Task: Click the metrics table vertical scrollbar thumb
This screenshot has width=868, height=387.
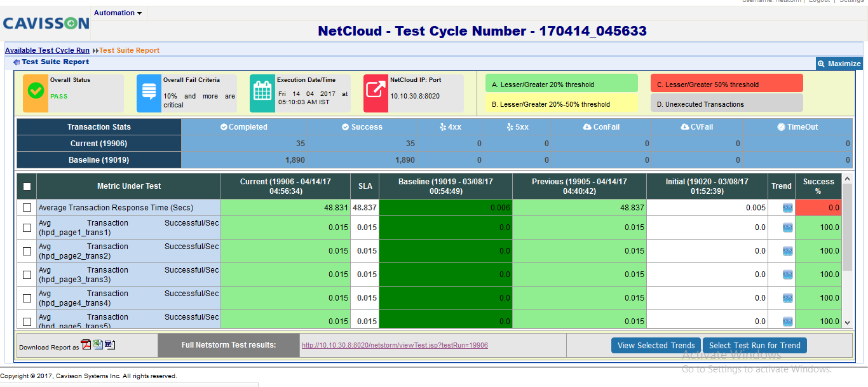Action: 847,227
